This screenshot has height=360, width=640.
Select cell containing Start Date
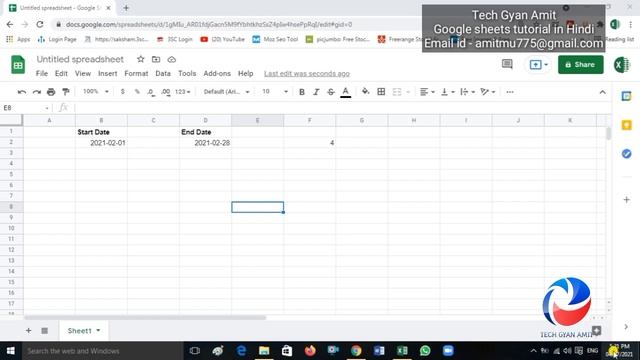coord(101,132)
